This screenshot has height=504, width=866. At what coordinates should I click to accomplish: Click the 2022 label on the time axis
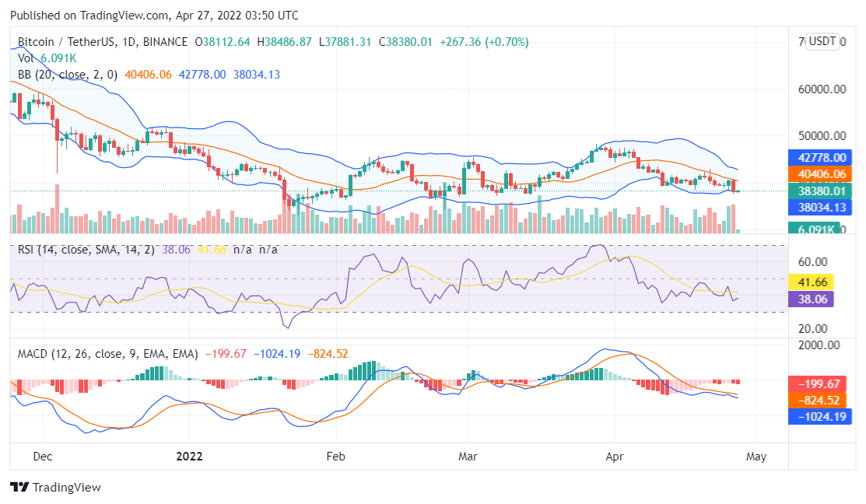coord(189,456)
